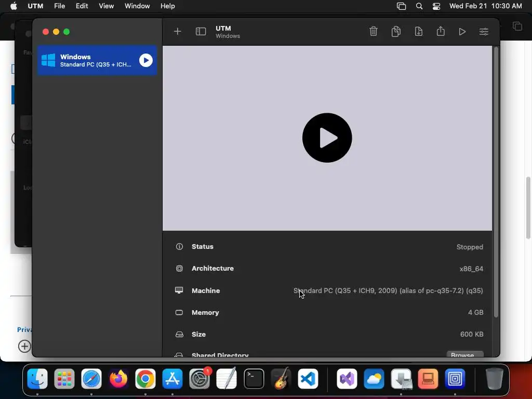Open Terminal from the Dock
The height and width of the screenshot is (399, 532).
pos(254,379)
